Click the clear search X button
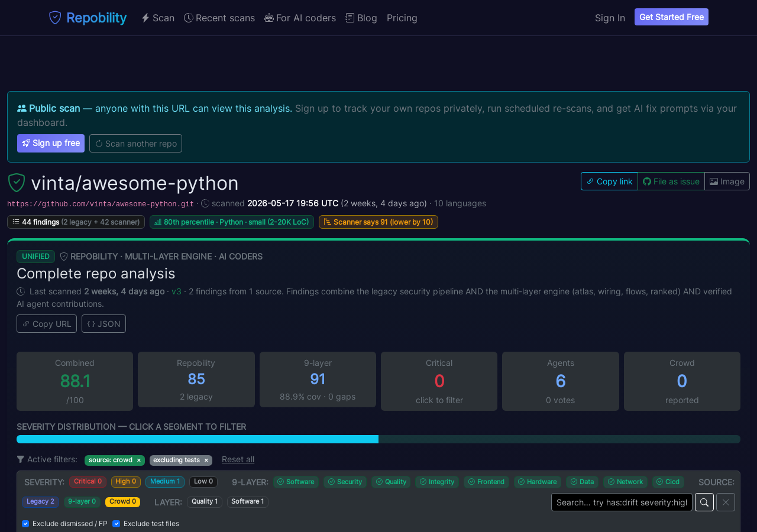Viewport: 757px width, 532px height. coord(726,502)
